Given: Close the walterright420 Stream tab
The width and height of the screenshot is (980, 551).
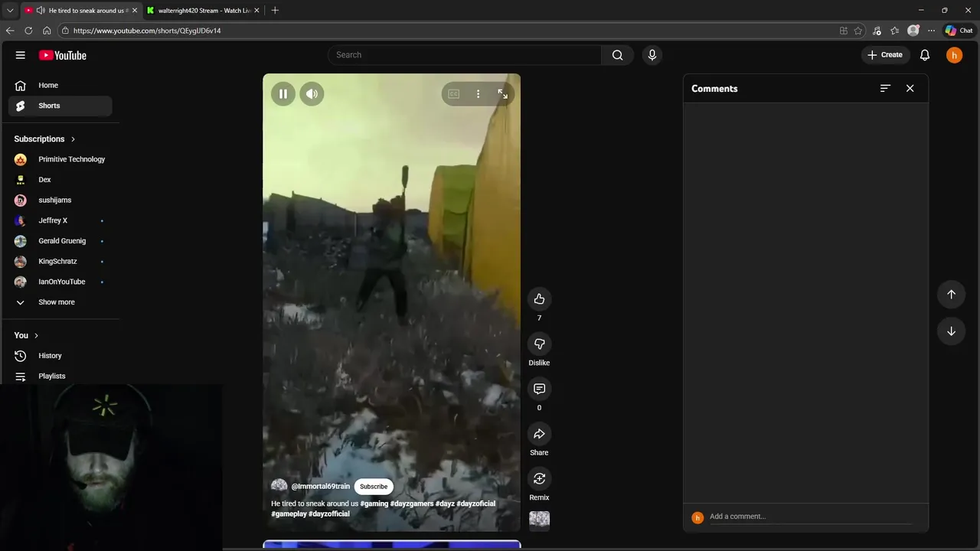Looking at the screenshot, I should (256, 11).
